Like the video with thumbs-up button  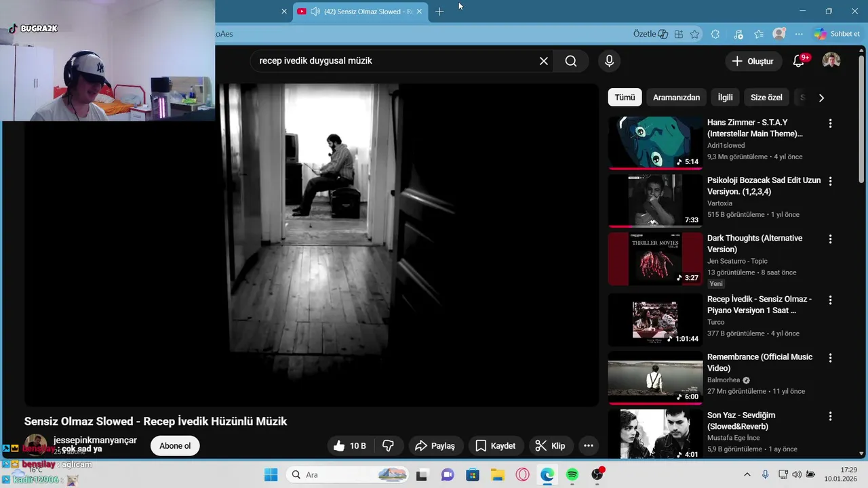click(x=351, y=446)
